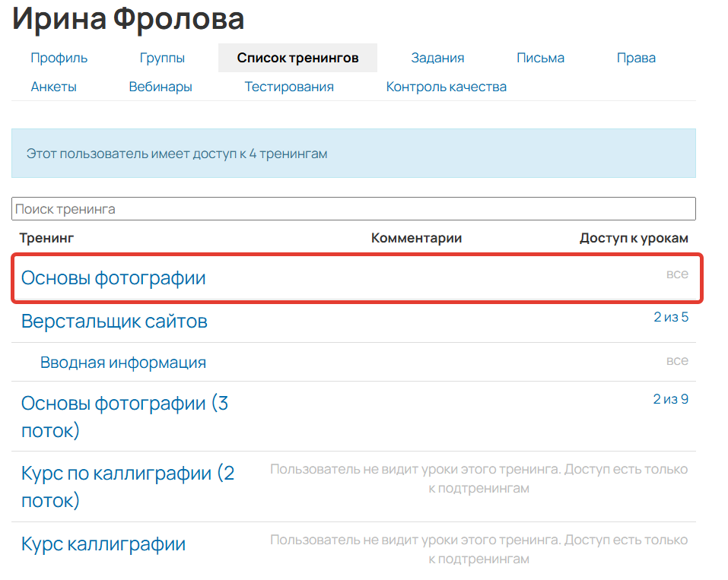Screen dimensions: 728x580
Task: Open lesson access settings showing 2 из 5
Action: pos(670,316)
